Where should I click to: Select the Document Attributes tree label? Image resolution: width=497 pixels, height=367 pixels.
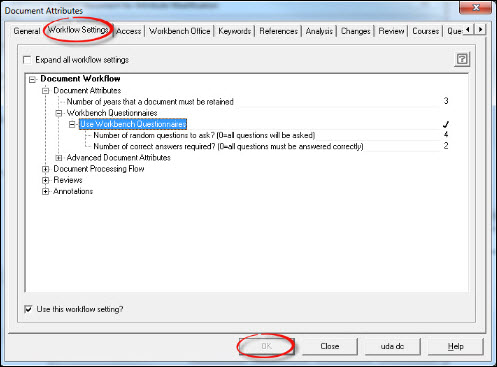click(x=87, y=91)
